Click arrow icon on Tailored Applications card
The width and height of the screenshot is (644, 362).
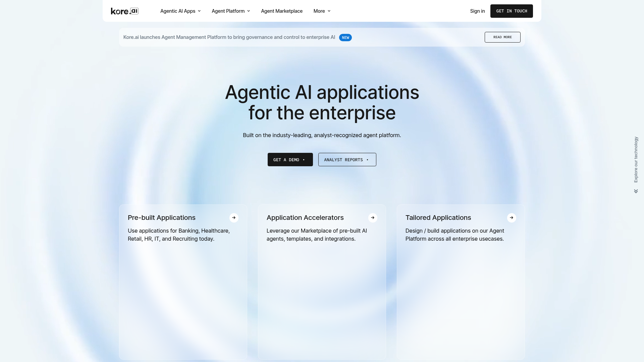pyautogui.click(x=512, y=218)
